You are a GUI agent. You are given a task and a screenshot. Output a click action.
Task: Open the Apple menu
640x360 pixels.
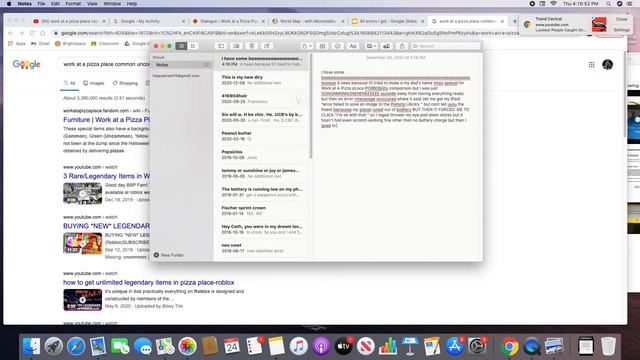coord(9,4)
